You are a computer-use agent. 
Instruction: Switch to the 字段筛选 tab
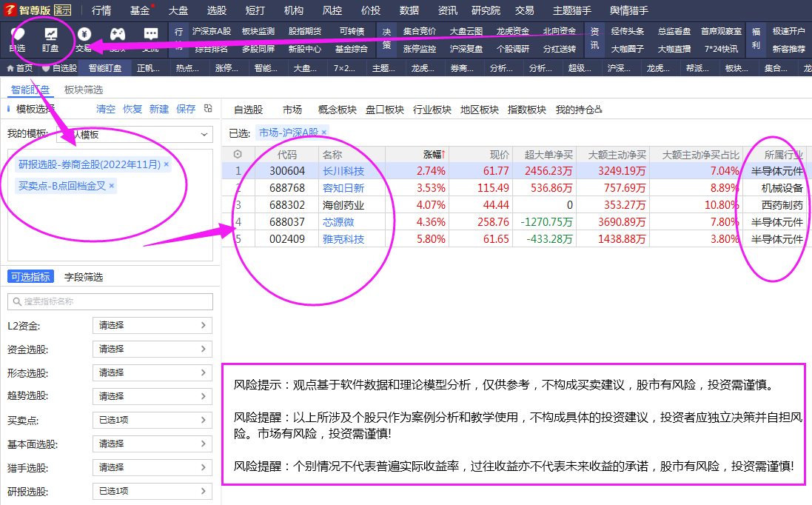coord(84,277)
